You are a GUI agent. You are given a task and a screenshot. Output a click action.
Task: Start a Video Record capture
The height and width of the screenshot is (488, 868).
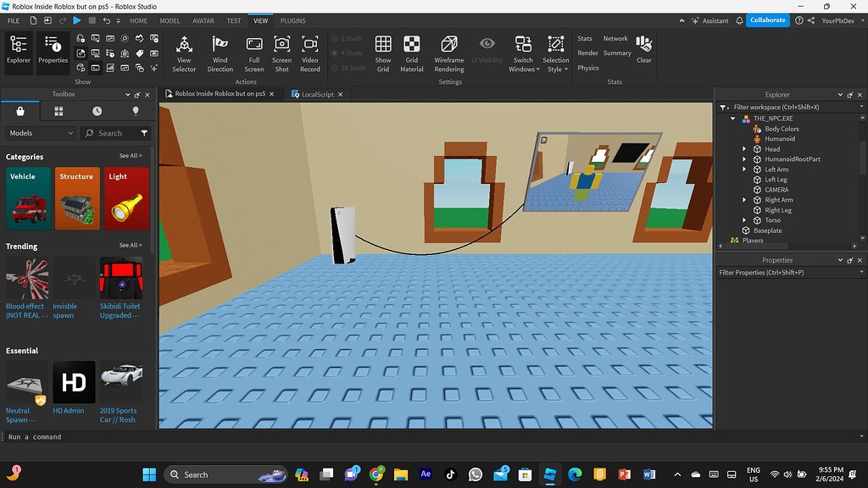pyautogui.click(x=310, y=52)
